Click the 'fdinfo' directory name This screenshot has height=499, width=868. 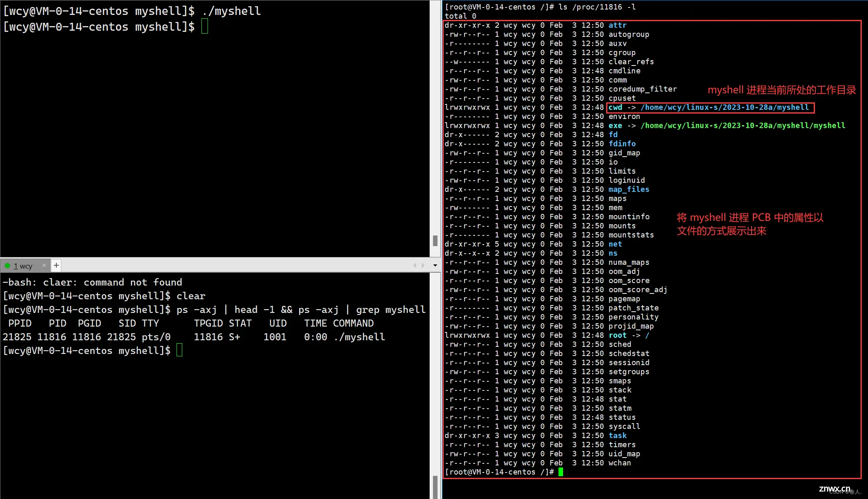point(622,144)
